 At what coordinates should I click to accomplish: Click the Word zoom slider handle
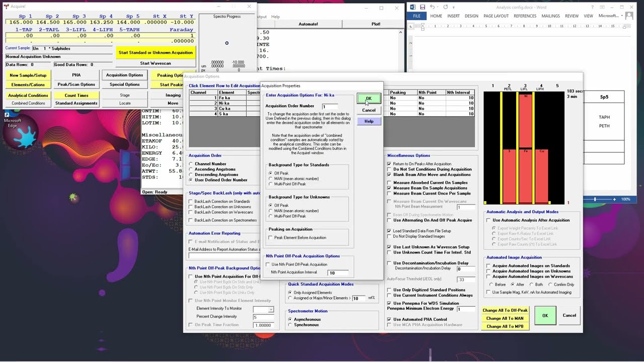[595, 199]
